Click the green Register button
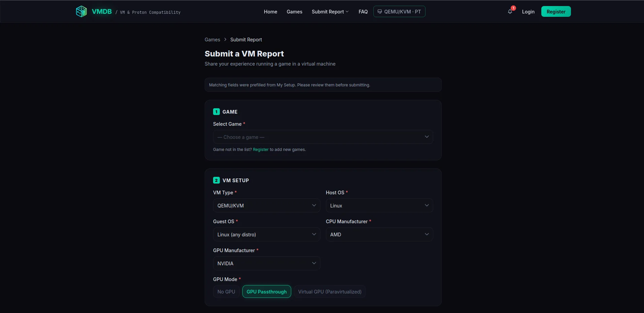This screenshot has height=313, width=644. point(556,12)
